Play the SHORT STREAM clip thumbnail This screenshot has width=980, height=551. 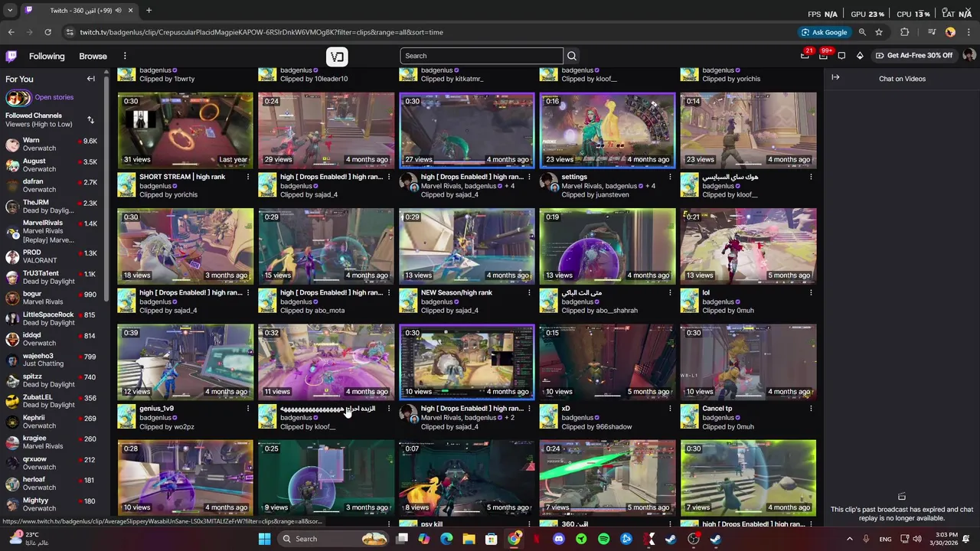(185, 130)
